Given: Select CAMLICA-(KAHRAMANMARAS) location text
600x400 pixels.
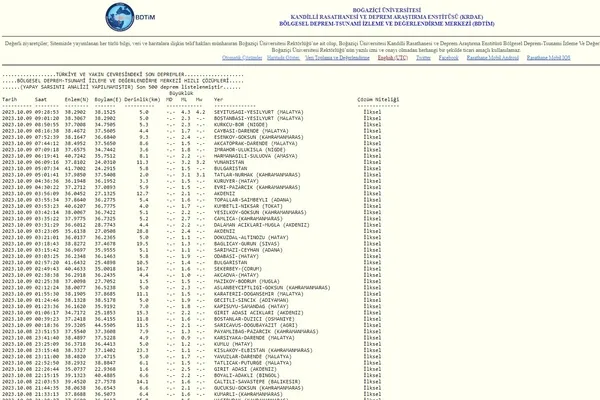Looking at the screenshot, I should [248, 219].
